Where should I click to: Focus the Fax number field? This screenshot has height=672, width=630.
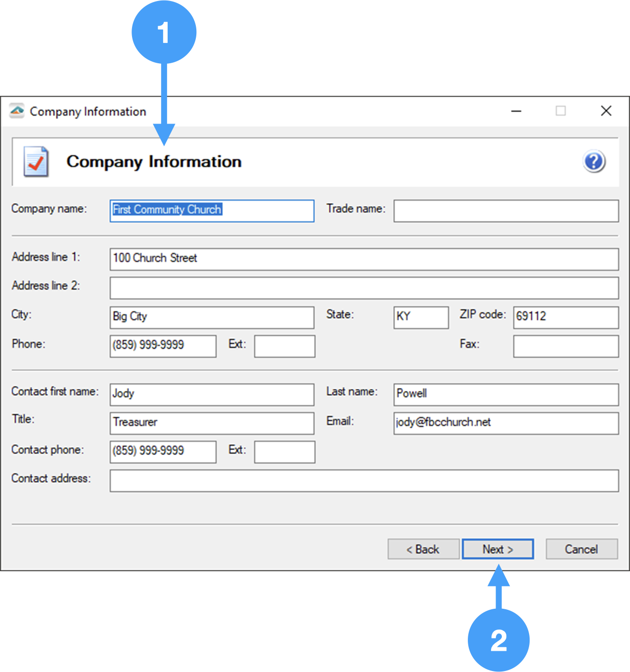tap(566, 346)
